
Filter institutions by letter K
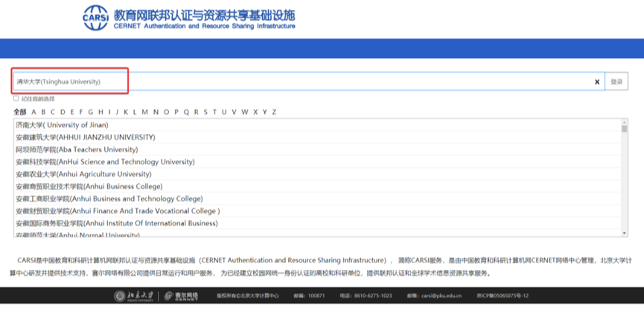tap(126, 112)
